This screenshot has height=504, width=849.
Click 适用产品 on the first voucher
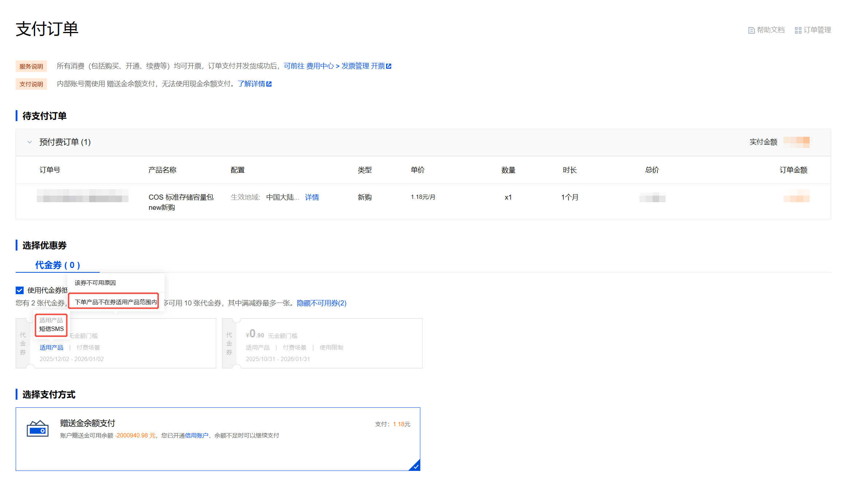(51, 348)
